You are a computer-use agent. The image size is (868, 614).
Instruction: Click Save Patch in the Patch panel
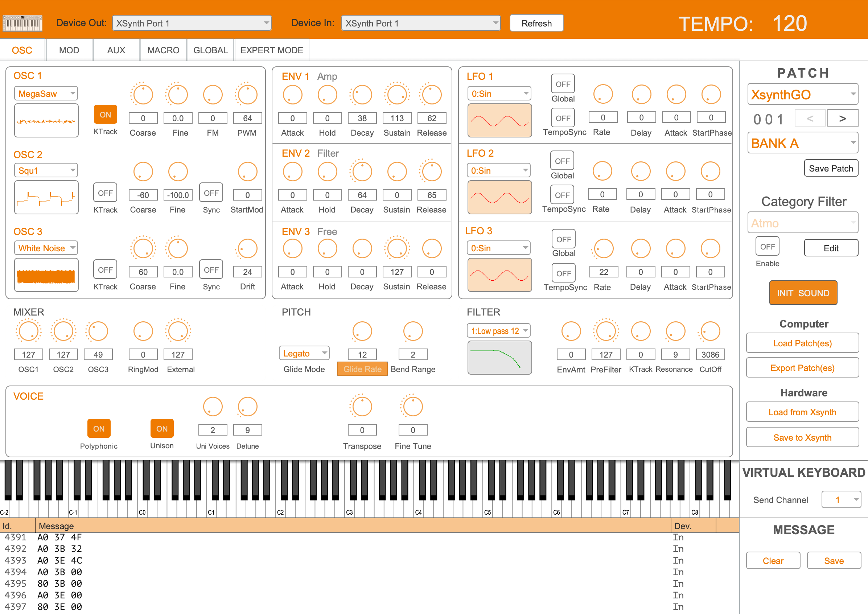click(x=831, y=168)
